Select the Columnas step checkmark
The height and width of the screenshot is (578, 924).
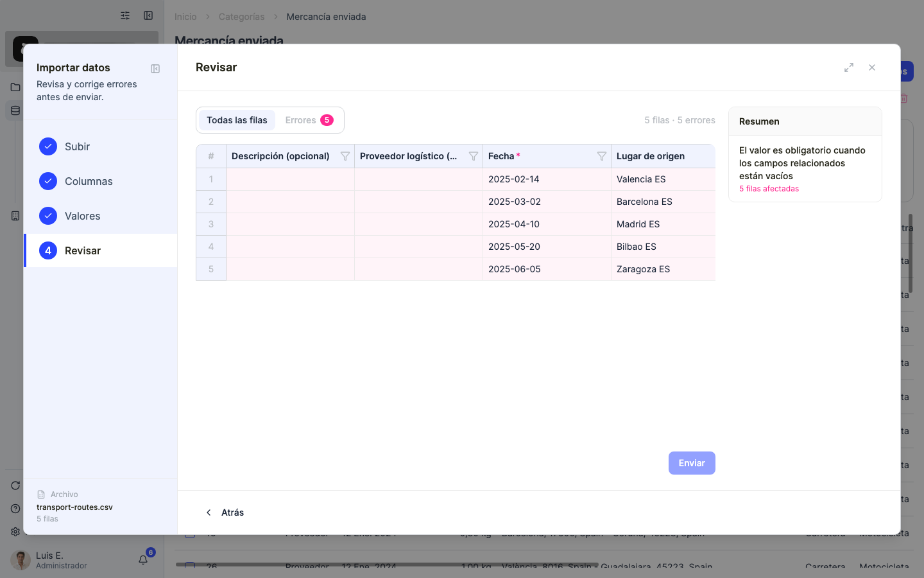point(48,181)
